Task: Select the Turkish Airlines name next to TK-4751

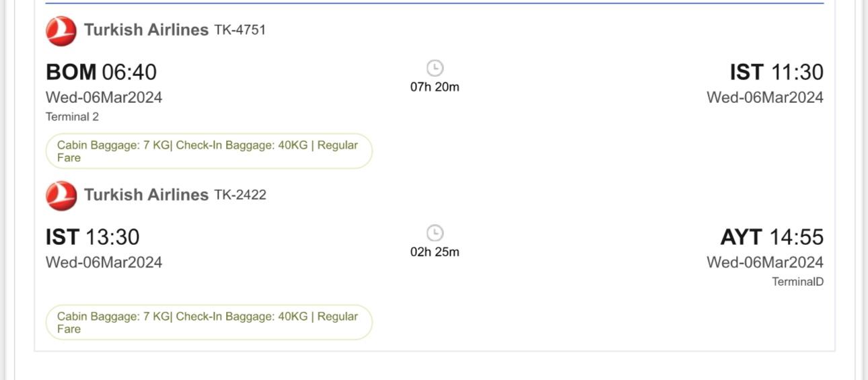Action: [x=146, y=30]
